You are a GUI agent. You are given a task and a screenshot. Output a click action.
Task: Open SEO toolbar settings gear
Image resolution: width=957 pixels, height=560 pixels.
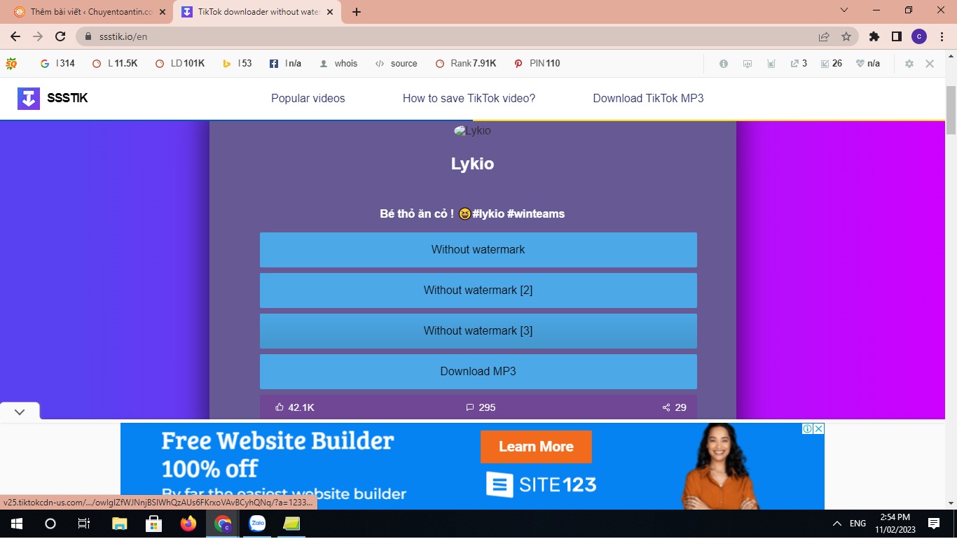pos(909,64)
